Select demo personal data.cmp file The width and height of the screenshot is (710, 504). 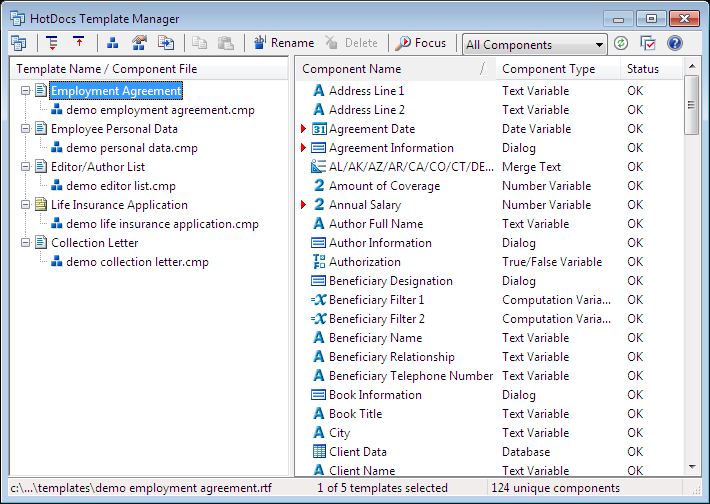(x=132, y=148)
